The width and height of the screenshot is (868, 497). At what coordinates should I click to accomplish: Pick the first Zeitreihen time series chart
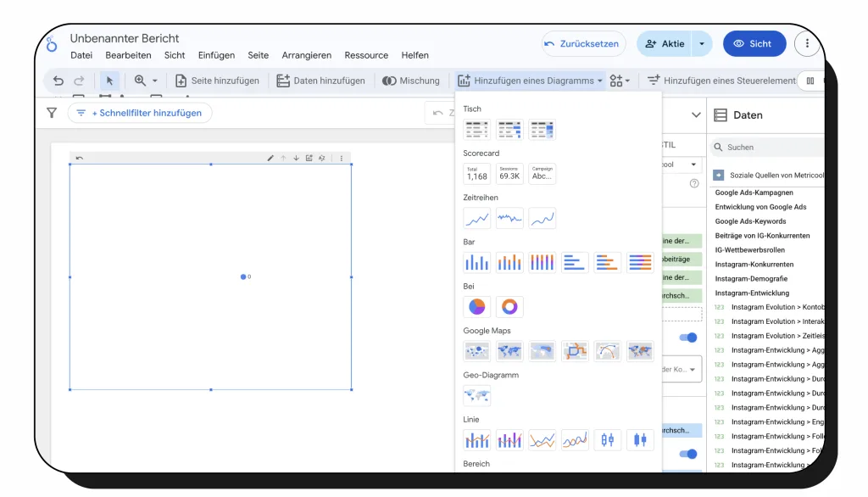tap(477, 218)
